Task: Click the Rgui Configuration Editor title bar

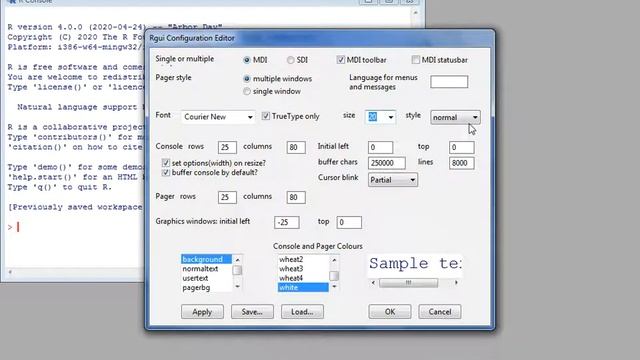Action: (320, 38)
